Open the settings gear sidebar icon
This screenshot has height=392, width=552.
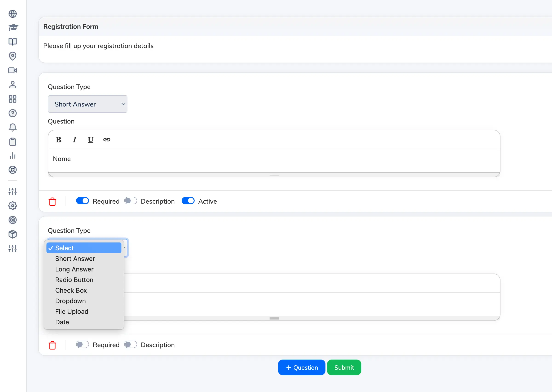tap(13, 206)
